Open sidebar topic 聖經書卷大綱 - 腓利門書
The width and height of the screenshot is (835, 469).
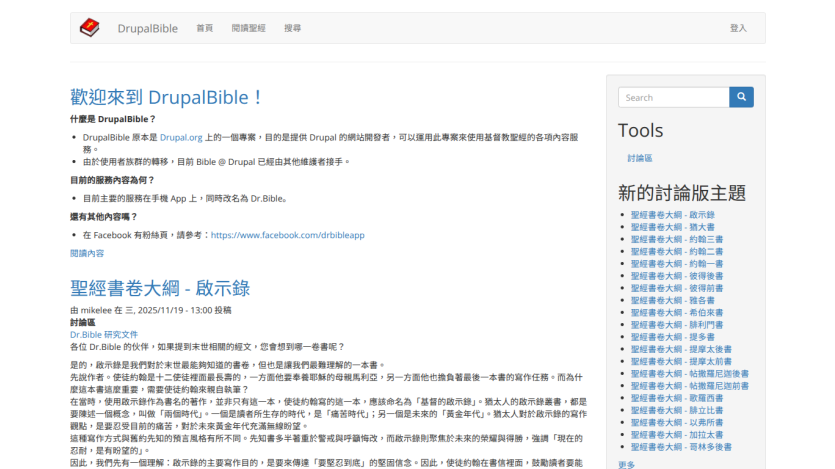tap(677, 325)
